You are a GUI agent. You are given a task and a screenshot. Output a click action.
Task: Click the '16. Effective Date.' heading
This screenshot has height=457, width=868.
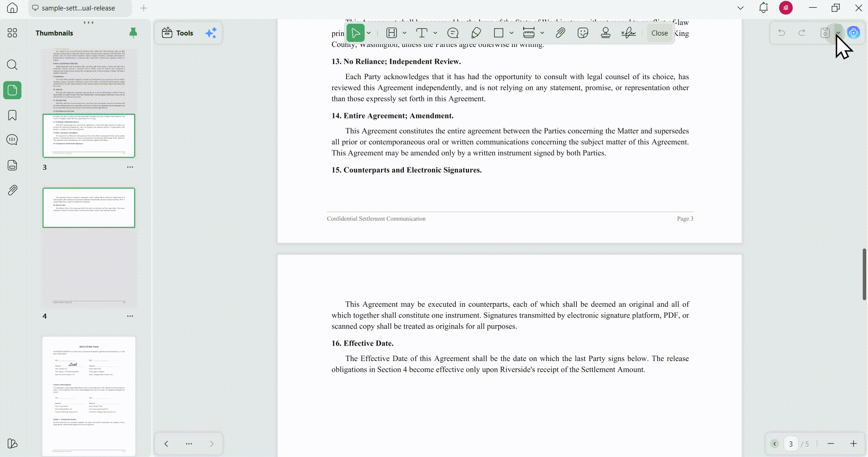[x=363, y=343]
